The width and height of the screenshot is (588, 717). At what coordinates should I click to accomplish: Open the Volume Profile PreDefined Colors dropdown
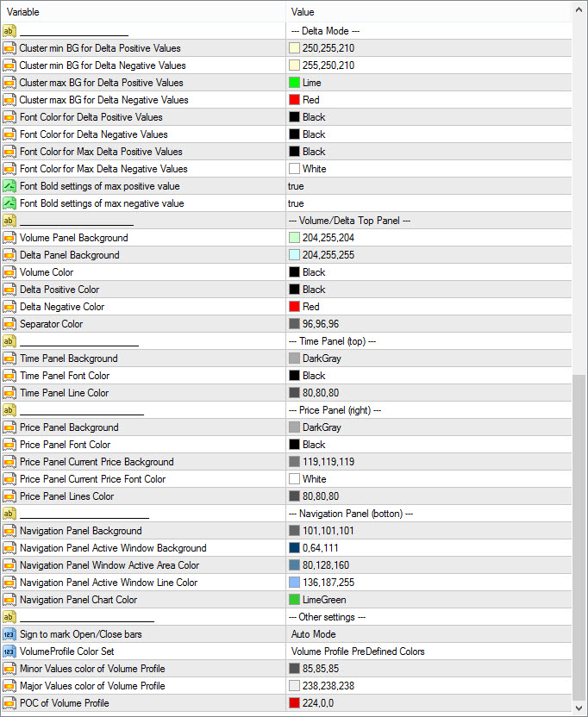(358, 652)
